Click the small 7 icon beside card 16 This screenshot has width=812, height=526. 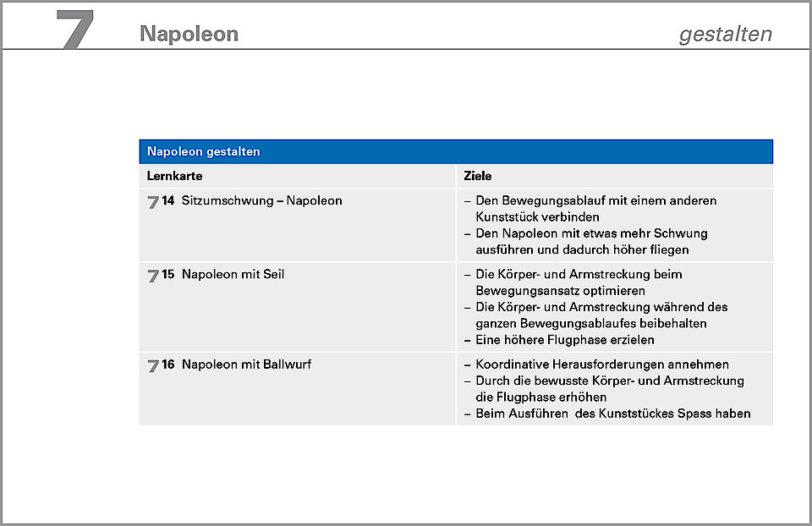coord(153,365)
